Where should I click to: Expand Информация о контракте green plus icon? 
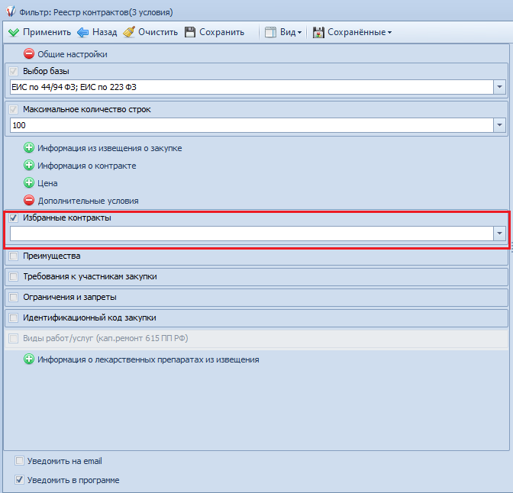pyautogui.click(x=29, y=165)
